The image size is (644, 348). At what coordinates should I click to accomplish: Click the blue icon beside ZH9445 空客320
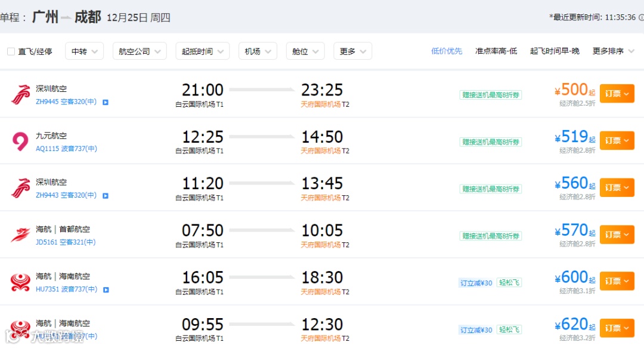pos(106,102)
